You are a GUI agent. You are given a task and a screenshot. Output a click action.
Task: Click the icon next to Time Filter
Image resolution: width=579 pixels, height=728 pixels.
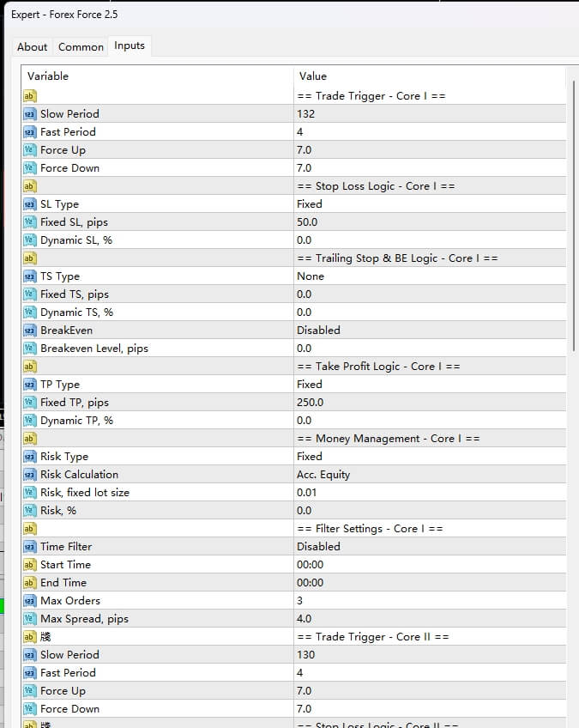point(29,547)
